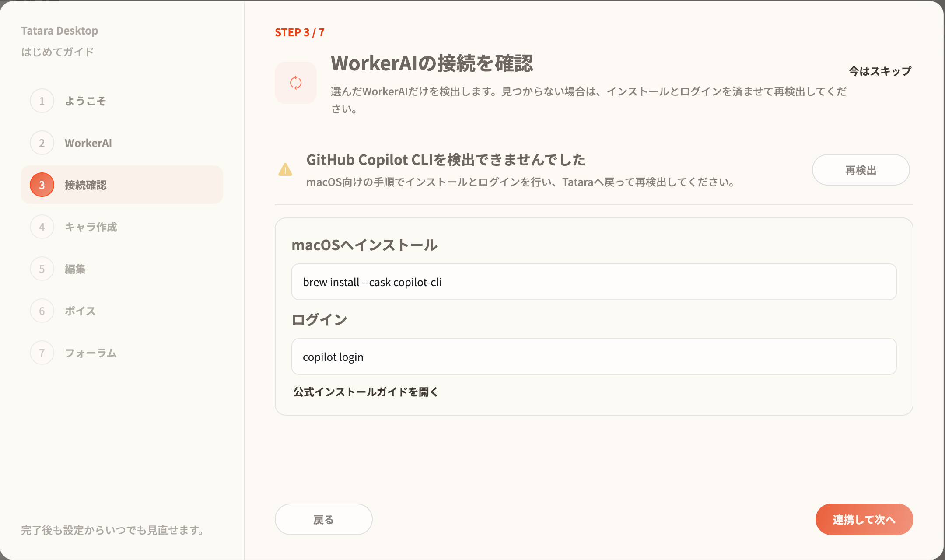Click step 5 number circle for 編集

tap(42, 269)
